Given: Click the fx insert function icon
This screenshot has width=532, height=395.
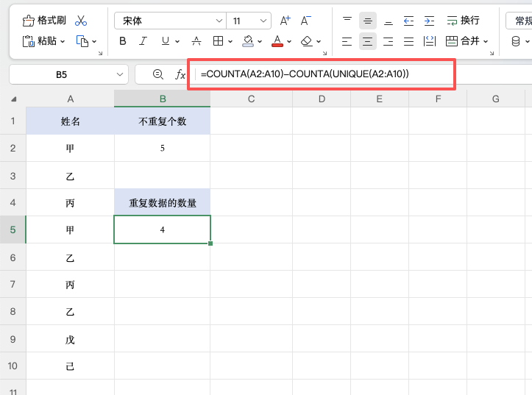Looking at the screenshot, I should 180,74.
